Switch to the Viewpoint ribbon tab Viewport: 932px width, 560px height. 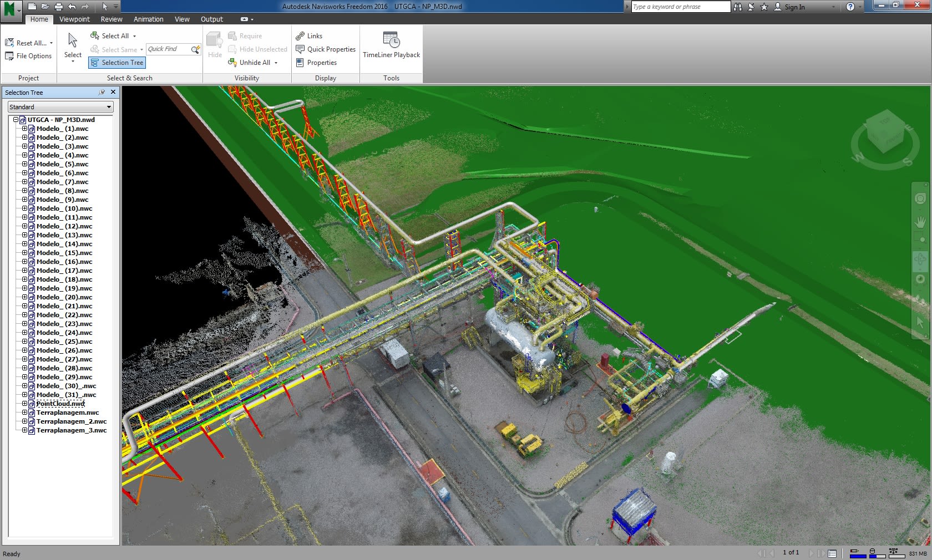tap(74, 19)
